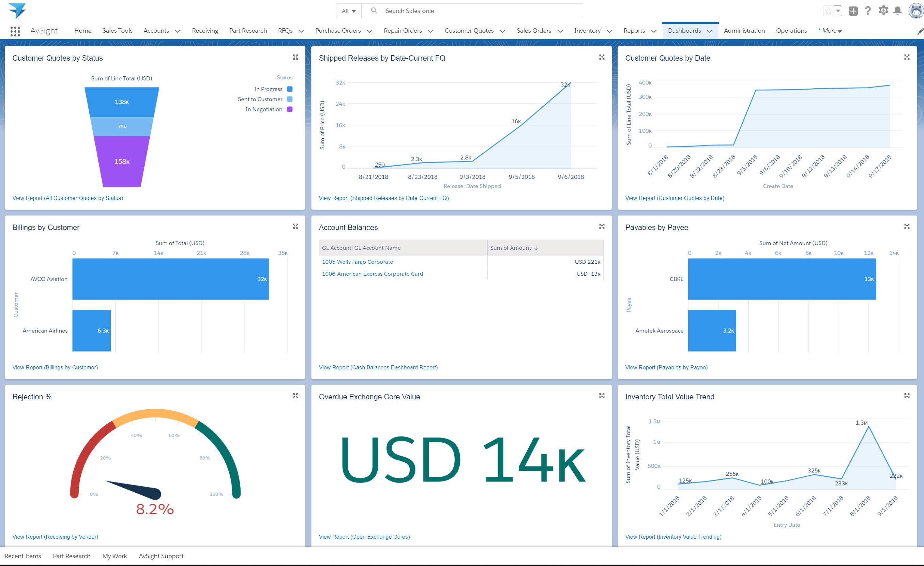Open the search scope All dropdown
The image size is (924, 566).
348,11
